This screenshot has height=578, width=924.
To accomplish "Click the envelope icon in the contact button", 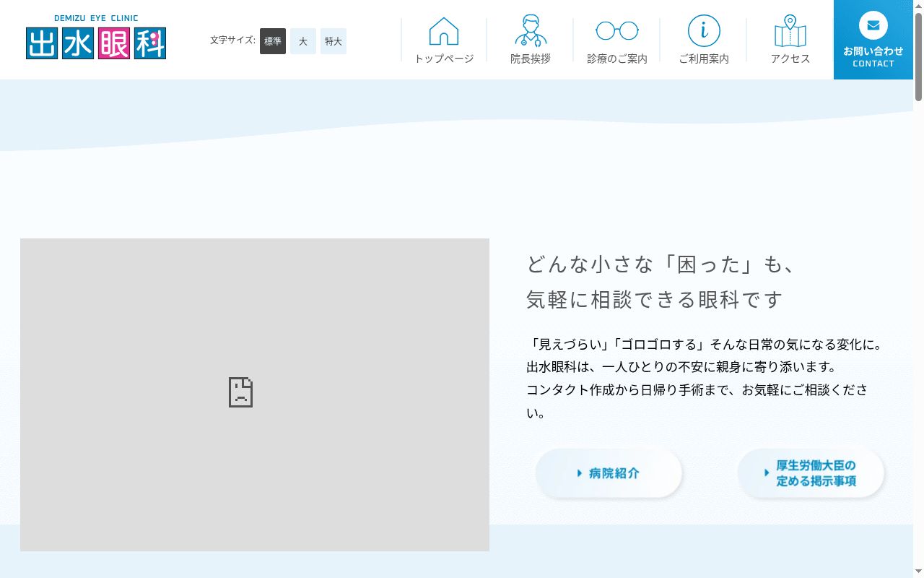I will 873,26.
